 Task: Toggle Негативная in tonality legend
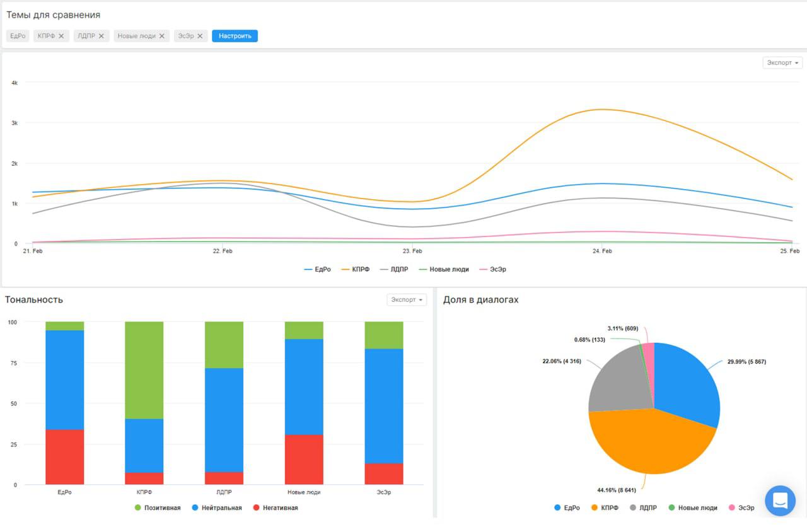click(x=275, y=507)
